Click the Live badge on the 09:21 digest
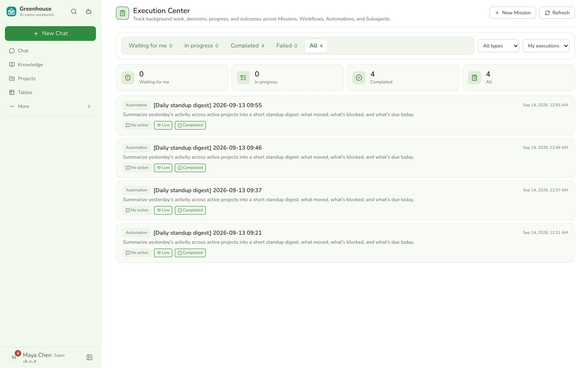 coord(163,253)
